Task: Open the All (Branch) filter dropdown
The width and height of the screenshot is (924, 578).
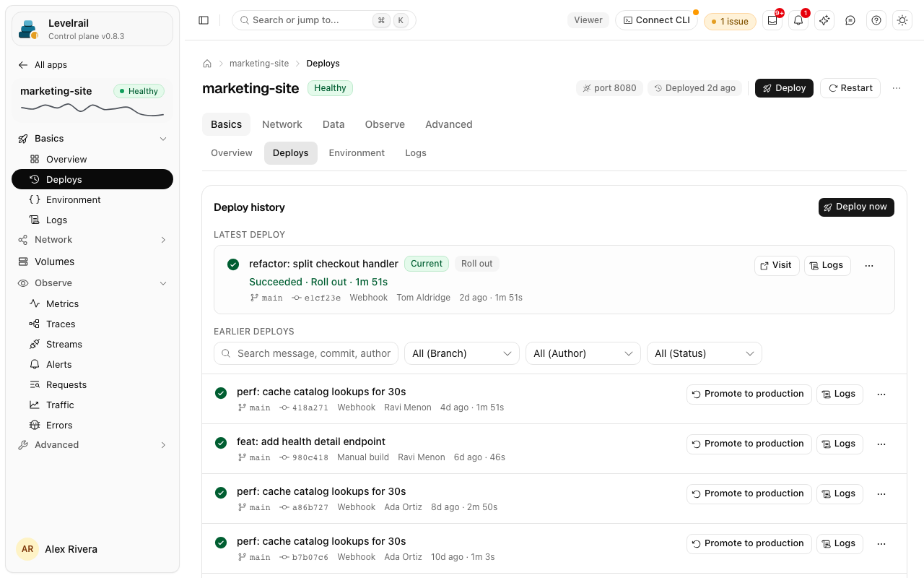Action: tap(462, 353)
